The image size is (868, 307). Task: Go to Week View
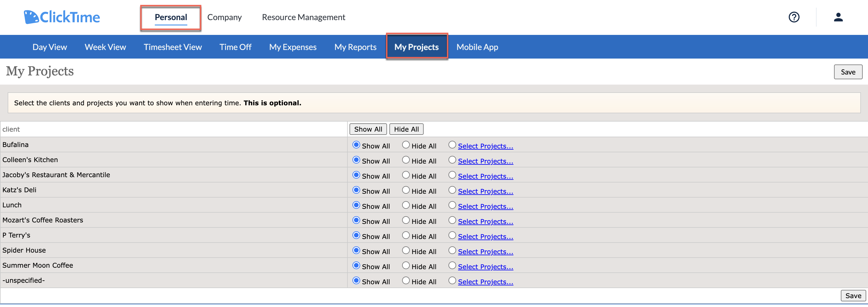(x=105, y=47)
